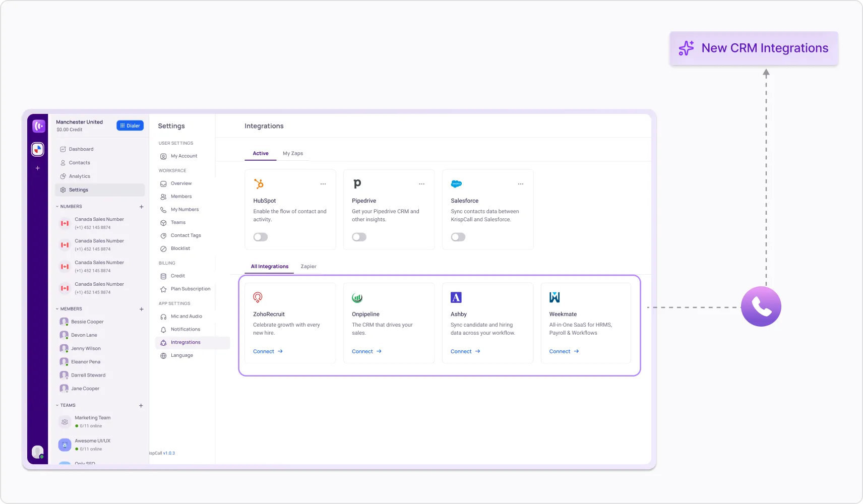This screenshot has height=504, width=863.
Task: Switch to the Active tab
Action: coord(261,153)
